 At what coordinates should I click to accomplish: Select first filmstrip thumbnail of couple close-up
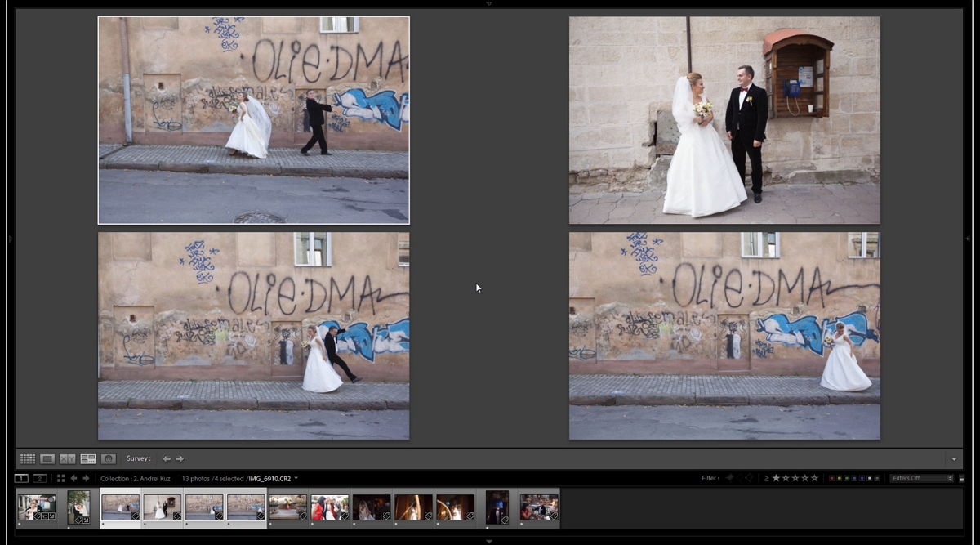pyautogui.click(x=37, y=507)
